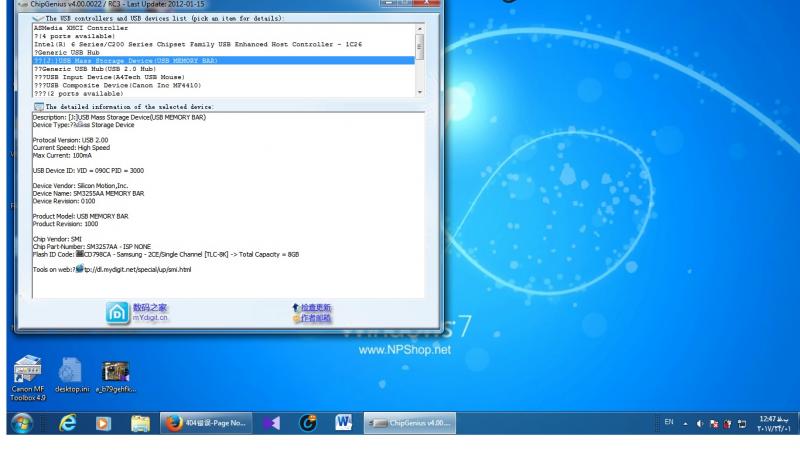Viewport: 800px width, 450px height.
Task: Click the check update link in ChipGenius
Action: point(315,308)
